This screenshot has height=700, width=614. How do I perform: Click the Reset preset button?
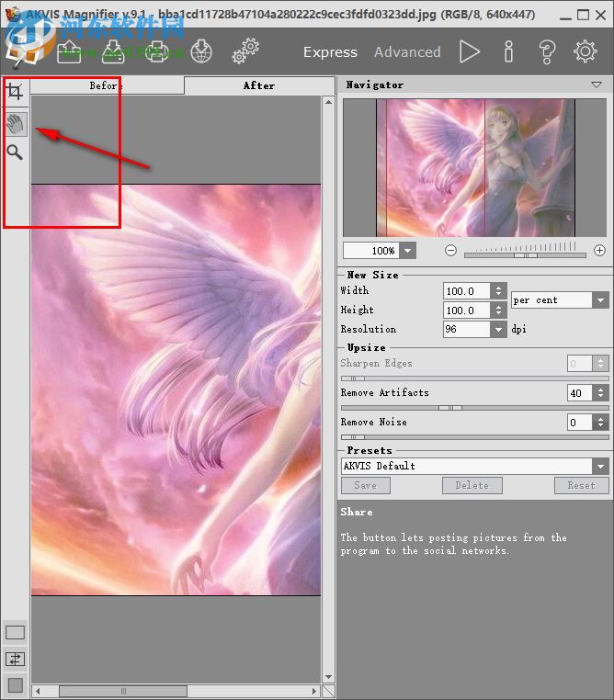click(581, 485)
